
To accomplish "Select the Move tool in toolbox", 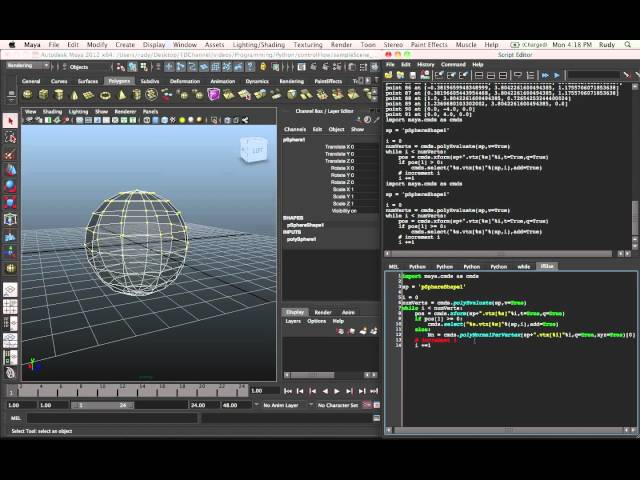I will (x=10, y=170).
